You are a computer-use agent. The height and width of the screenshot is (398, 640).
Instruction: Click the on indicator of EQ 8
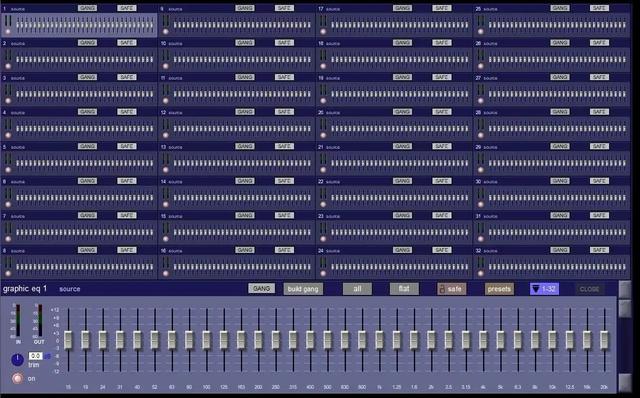[x=8, y=273]
